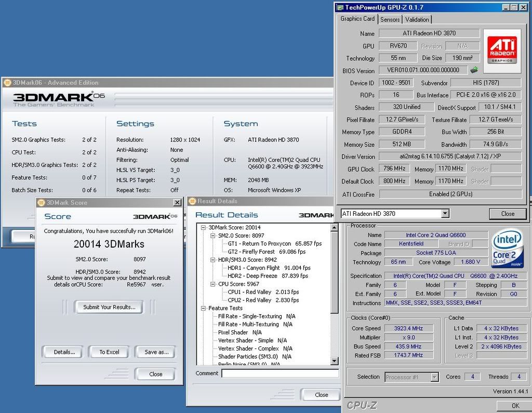Click the ATI Radeon Graphics logo

click(x=502, y=51)
